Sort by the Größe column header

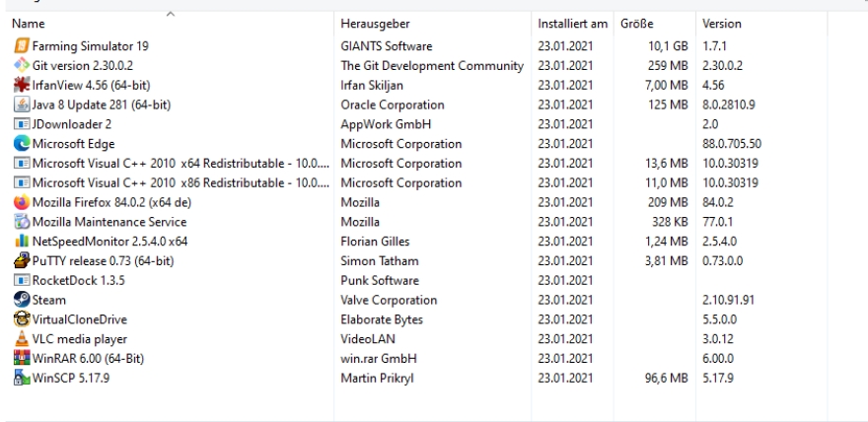[x=636, y=24]
